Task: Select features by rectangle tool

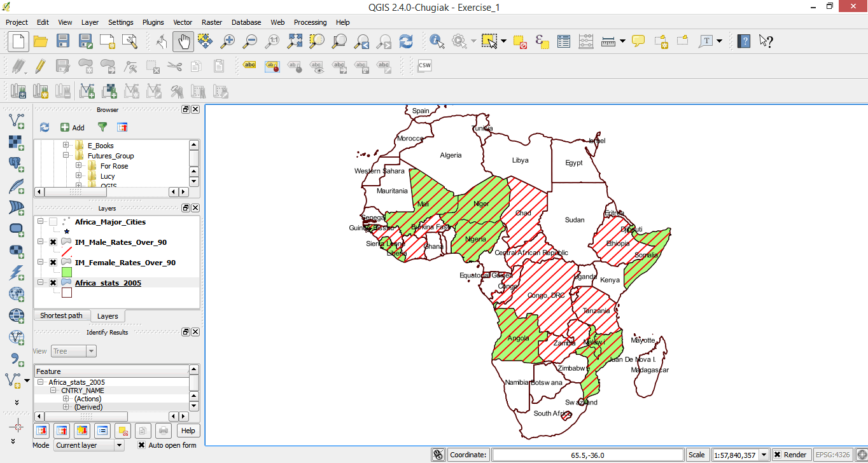Action: [489, 41]
